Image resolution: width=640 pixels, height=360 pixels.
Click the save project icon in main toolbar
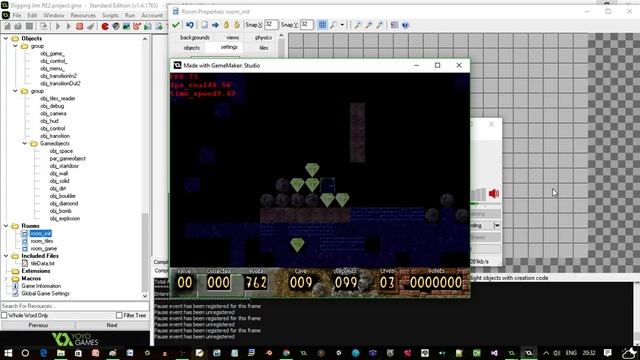pyautogui.click(x=29, y=27)
